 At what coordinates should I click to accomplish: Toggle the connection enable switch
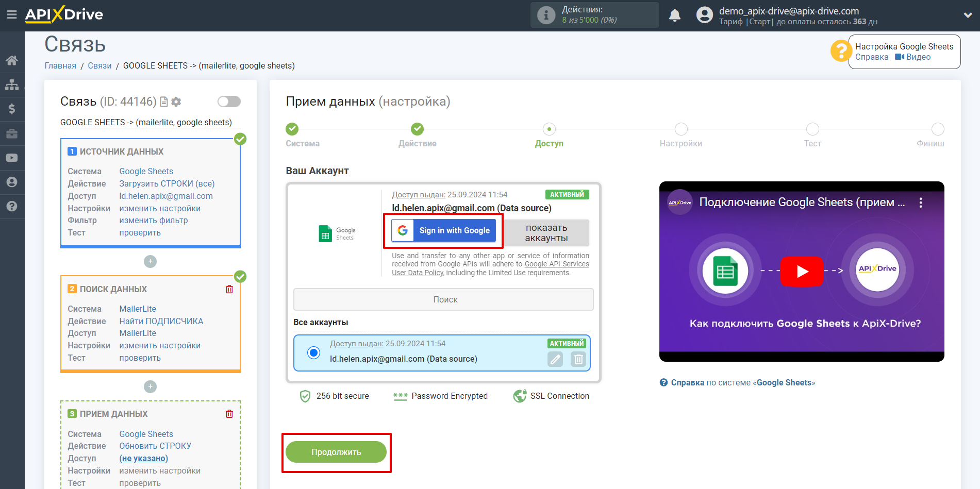pyautogui.click(x=229, y=102)
